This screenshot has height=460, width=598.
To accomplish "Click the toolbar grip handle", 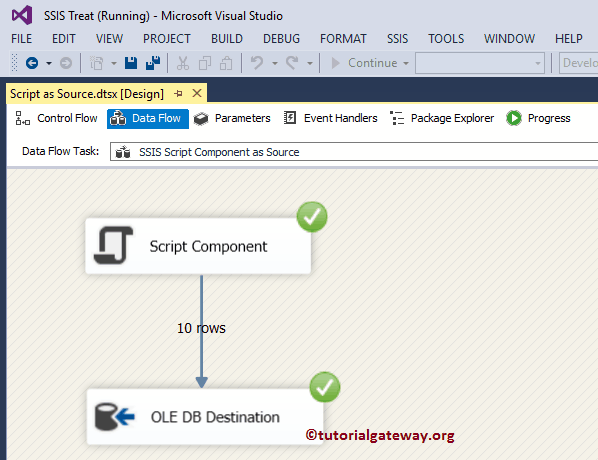I will click(14, 63).
